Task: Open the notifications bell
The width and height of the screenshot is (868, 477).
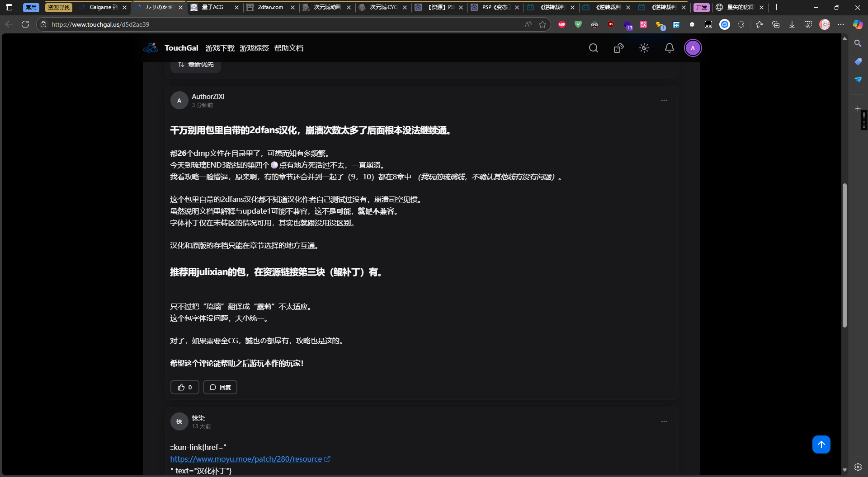Action: [x=670, y=48]
